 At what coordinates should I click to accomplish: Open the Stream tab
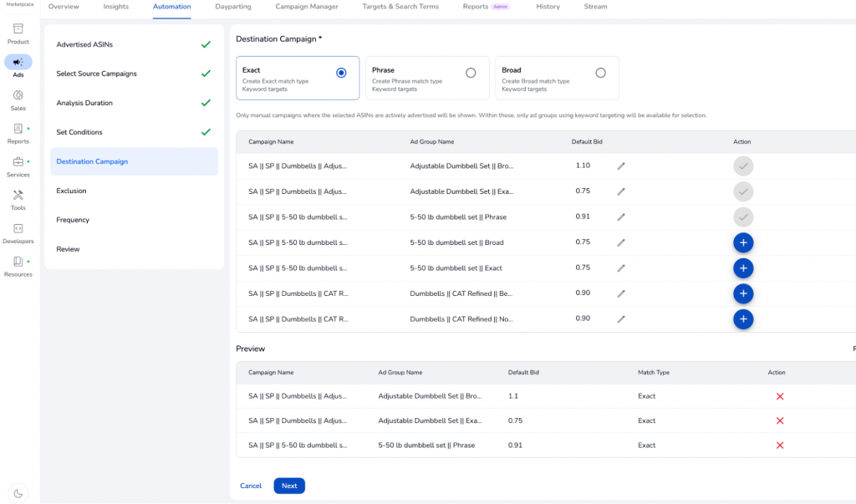[x=595, y=7]
